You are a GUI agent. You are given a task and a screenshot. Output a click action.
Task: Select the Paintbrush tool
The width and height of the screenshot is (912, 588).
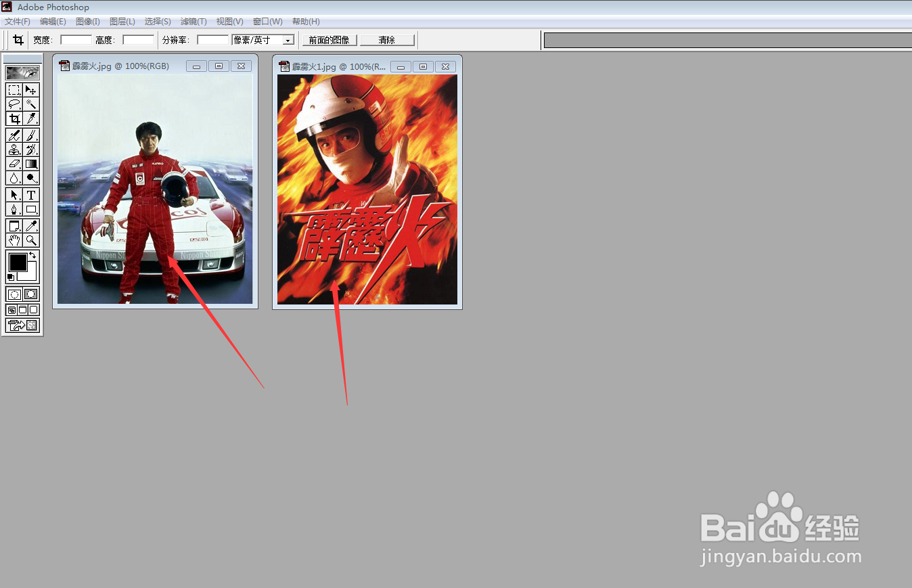click(31, 135)
